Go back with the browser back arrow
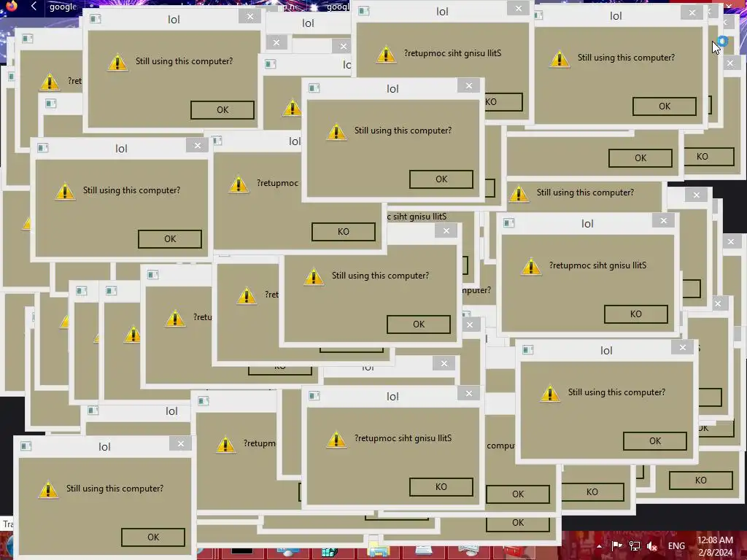 tap(34, 6)
